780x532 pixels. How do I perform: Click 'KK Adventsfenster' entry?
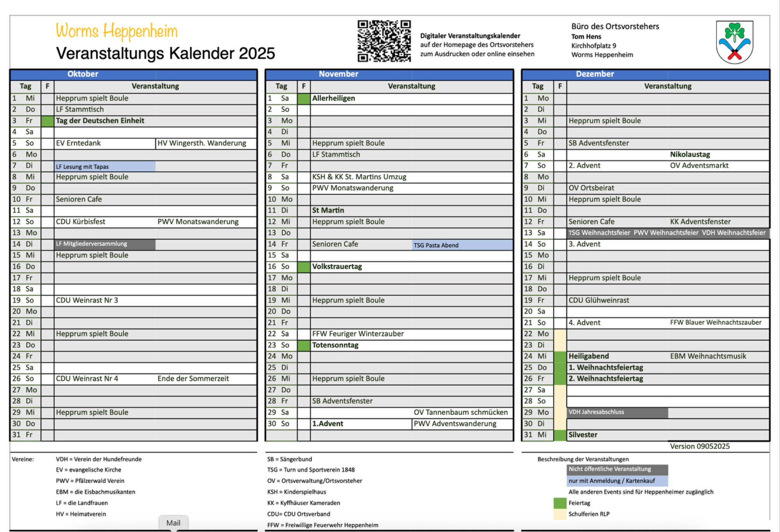pyautogui.click(x=700, y=222)
